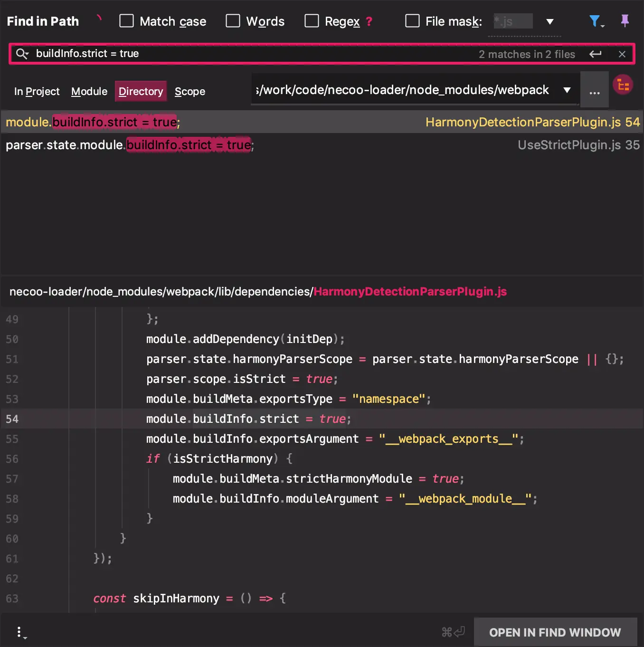
Task: Click the directory path combo box
Action: [415, 90]
